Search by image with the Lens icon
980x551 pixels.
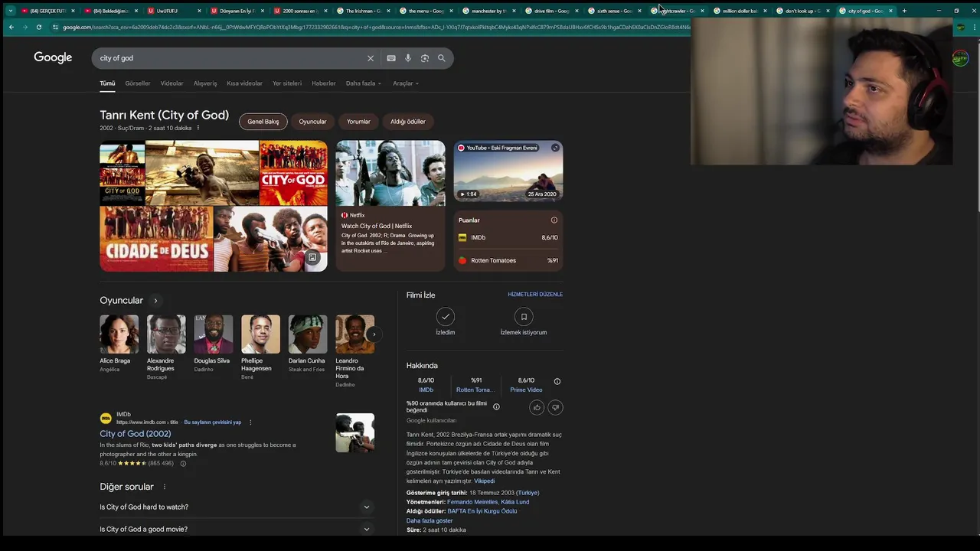coord(425,58)
